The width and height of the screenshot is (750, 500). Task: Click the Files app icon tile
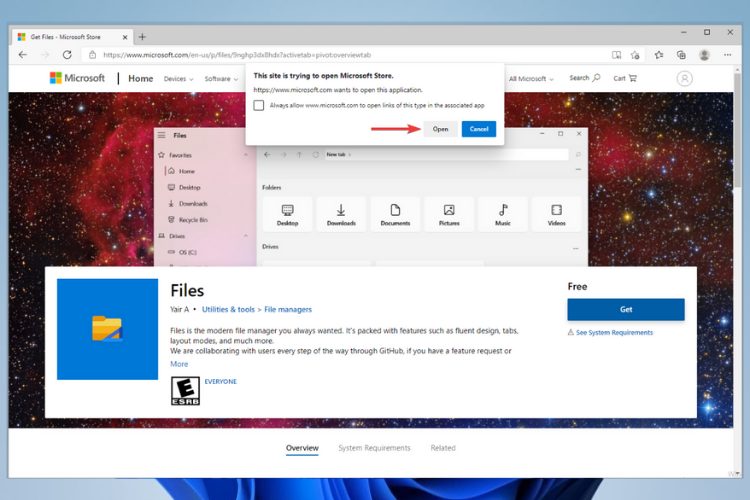tap(107, 329)
